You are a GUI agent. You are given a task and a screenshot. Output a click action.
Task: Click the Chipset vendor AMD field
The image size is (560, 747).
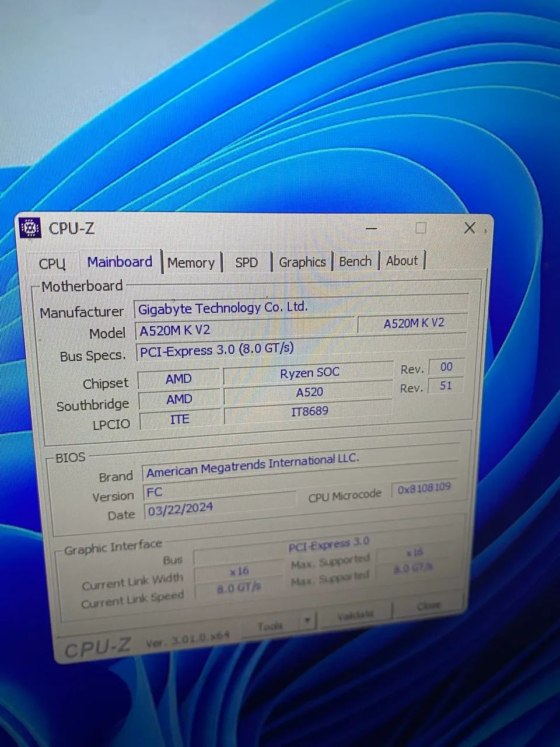[x=178, y=379]
